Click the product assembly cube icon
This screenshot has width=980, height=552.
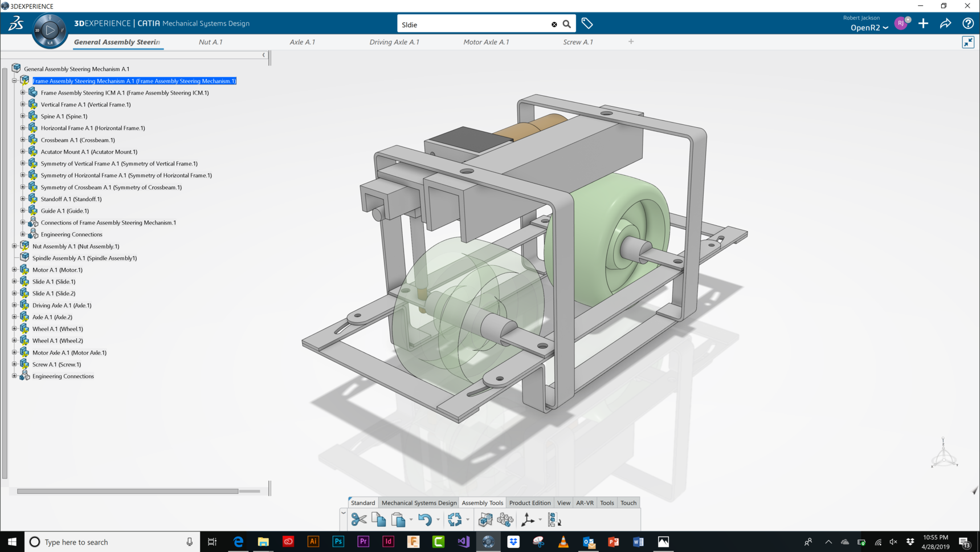tap(485, 519)
